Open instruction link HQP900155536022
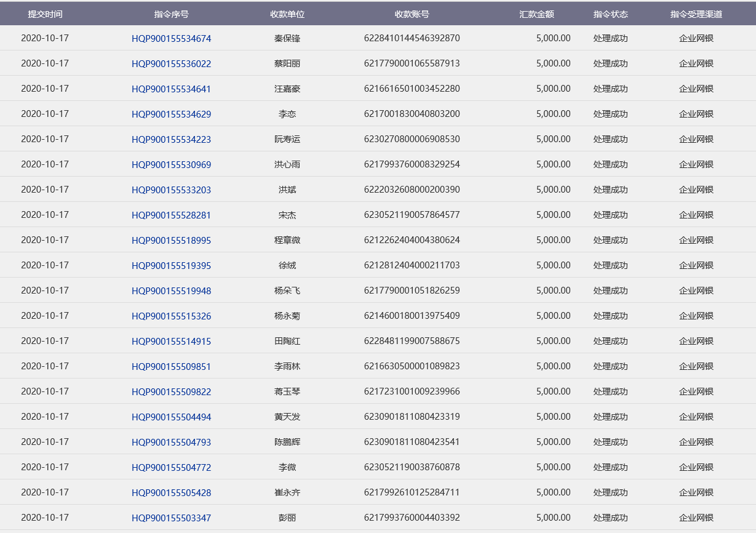 click(x=171, y=64)
